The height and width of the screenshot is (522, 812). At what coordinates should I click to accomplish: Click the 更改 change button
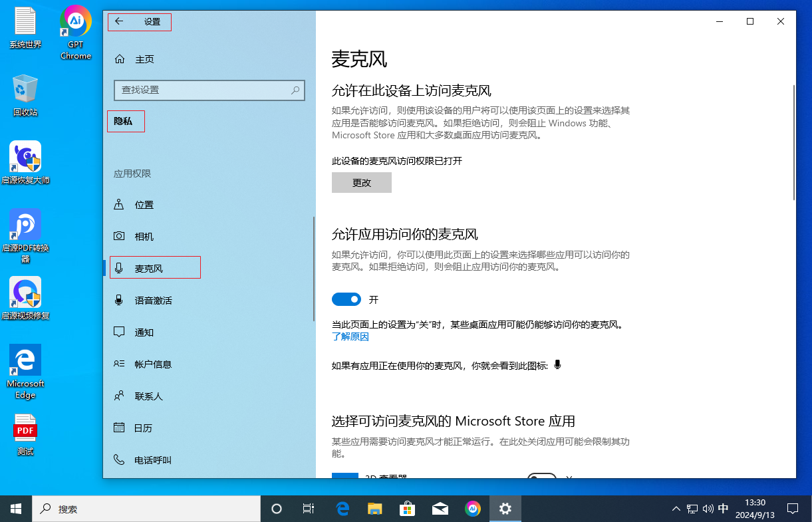click(x=362, y=183)
